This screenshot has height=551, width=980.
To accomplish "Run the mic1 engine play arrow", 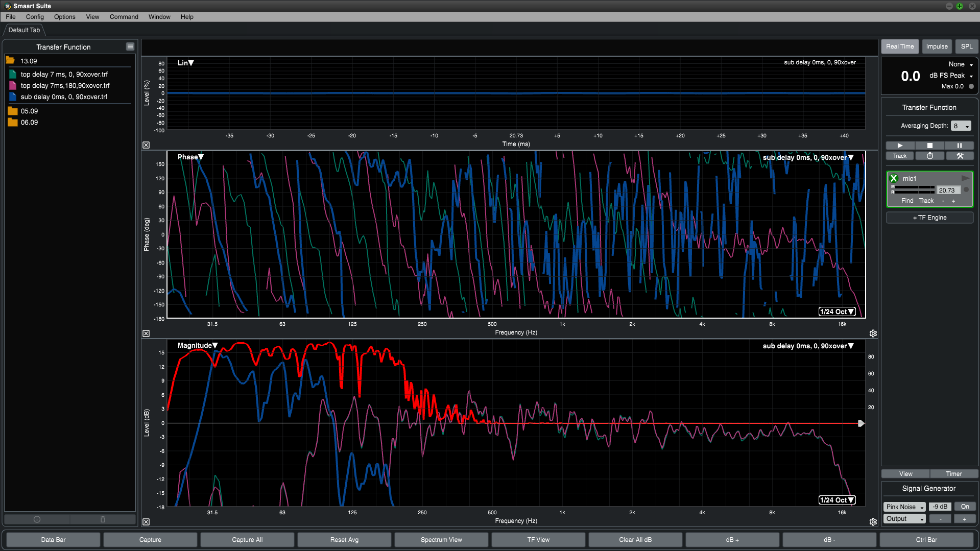I will point(965,178).
